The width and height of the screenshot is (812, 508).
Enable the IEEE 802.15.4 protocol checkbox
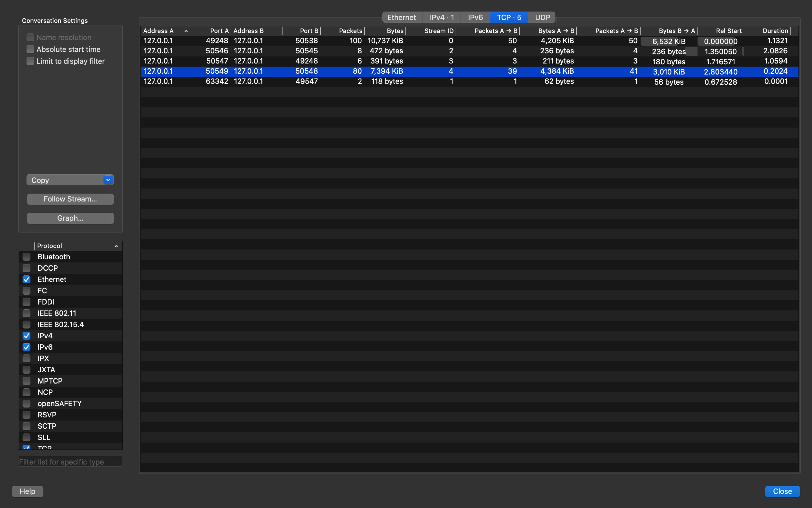[27, 325]
